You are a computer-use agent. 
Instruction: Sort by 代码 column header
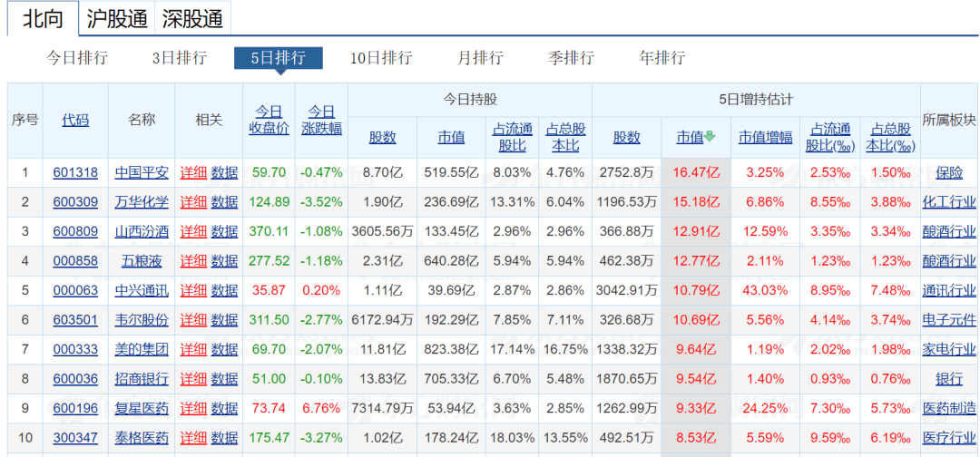(x=75, y=120)
